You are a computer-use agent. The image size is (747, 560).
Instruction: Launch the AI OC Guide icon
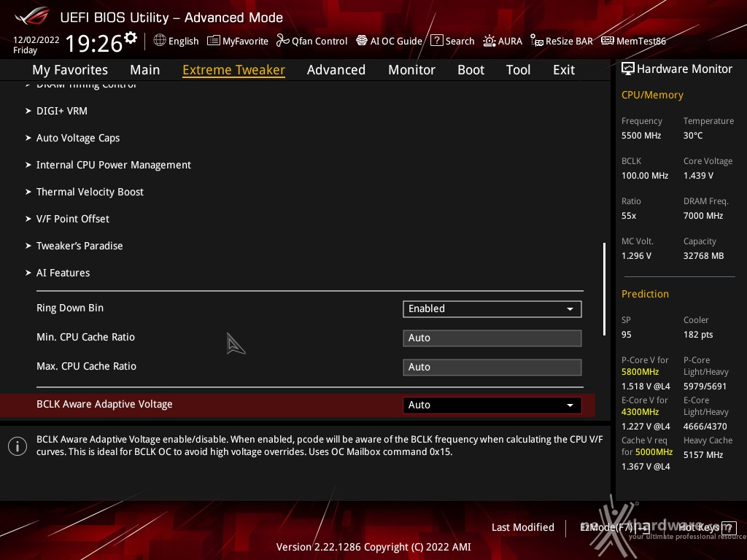tap(362, 41)
